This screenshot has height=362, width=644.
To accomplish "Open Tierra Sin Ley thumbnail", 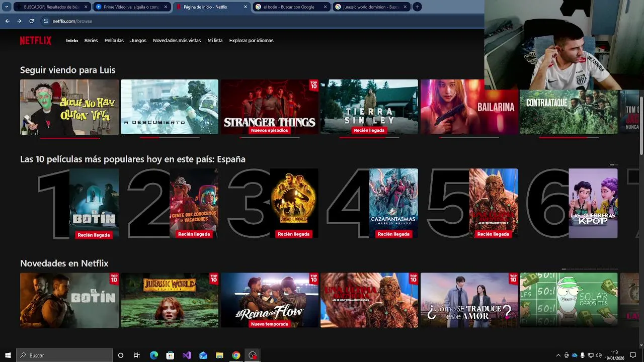I will pyautogui.click(x=369, y=107).
